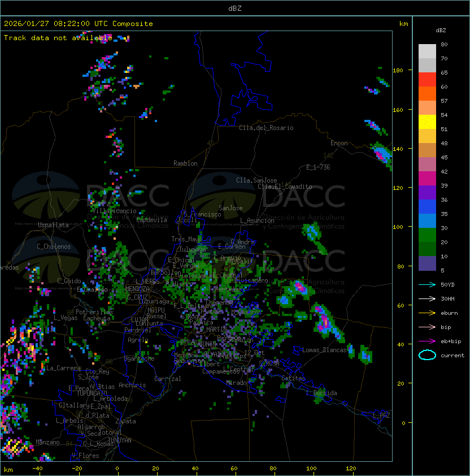
Task: Click the Catitas map label
Action: (293, 378)
